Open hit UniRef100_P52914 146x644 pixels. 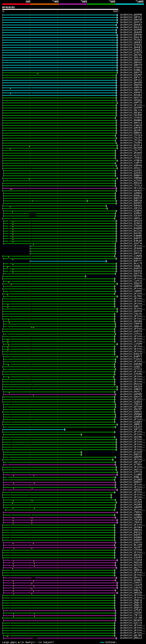click(131, 40)
